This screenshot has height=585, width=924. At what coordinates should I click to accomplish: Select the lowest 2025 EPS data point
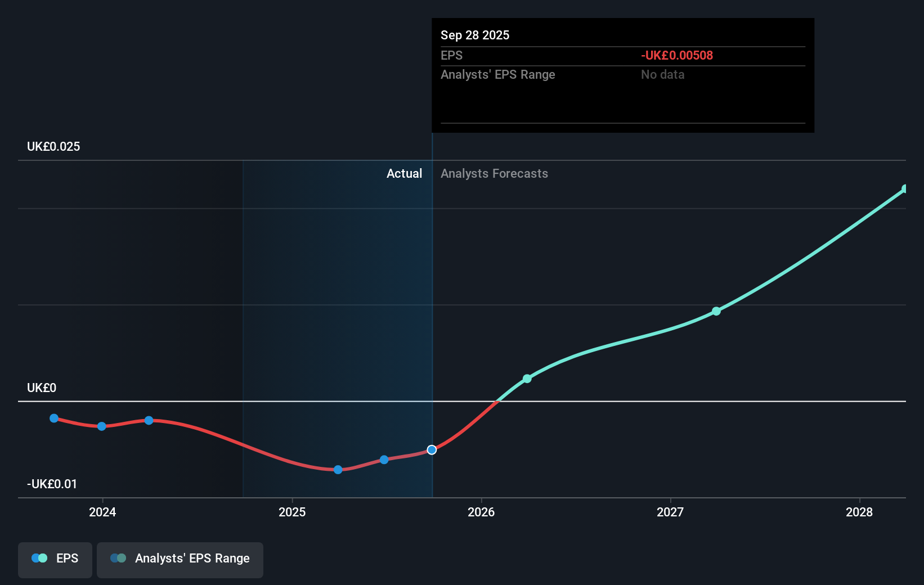click(338, 469)
